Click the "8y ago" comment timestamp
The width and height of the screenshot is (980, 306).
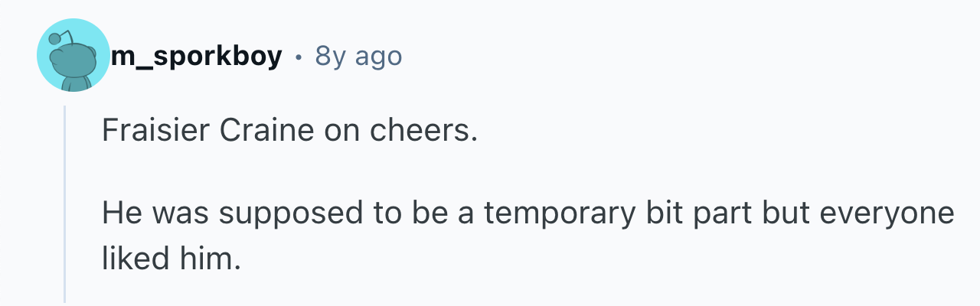click(358, 56)
